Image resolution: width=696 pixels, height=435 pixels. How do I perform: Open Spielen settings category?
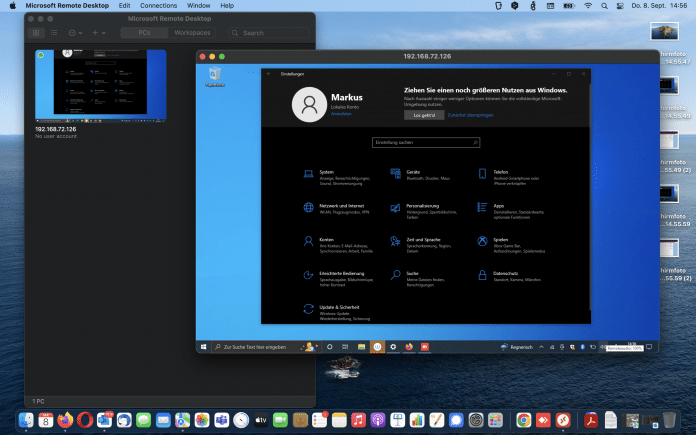click(511, 245)
